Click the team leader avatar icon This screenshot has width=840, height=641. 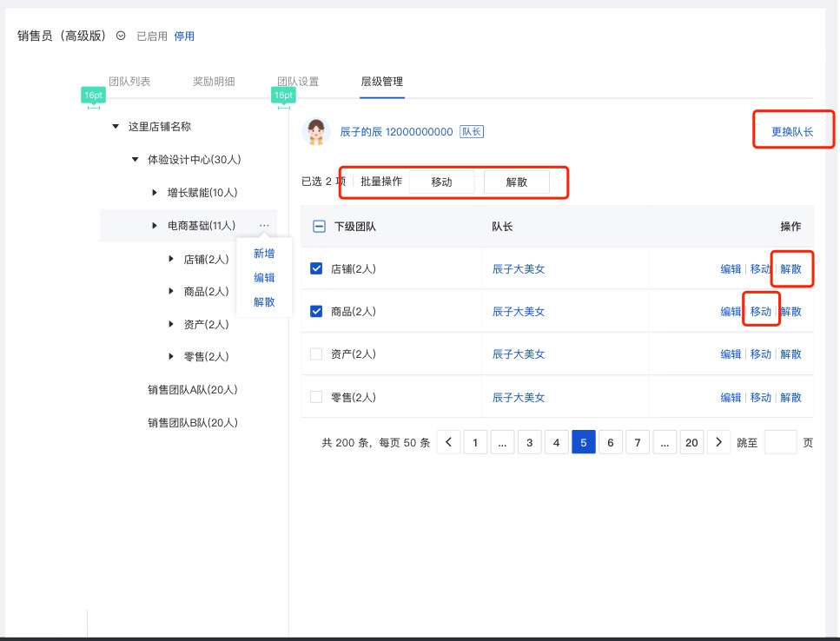tap(316, 132)
